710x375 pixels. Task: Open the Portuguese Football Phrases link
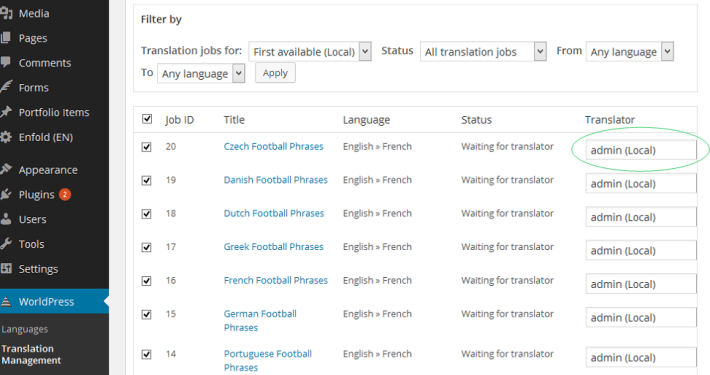(x=268, y=361)
